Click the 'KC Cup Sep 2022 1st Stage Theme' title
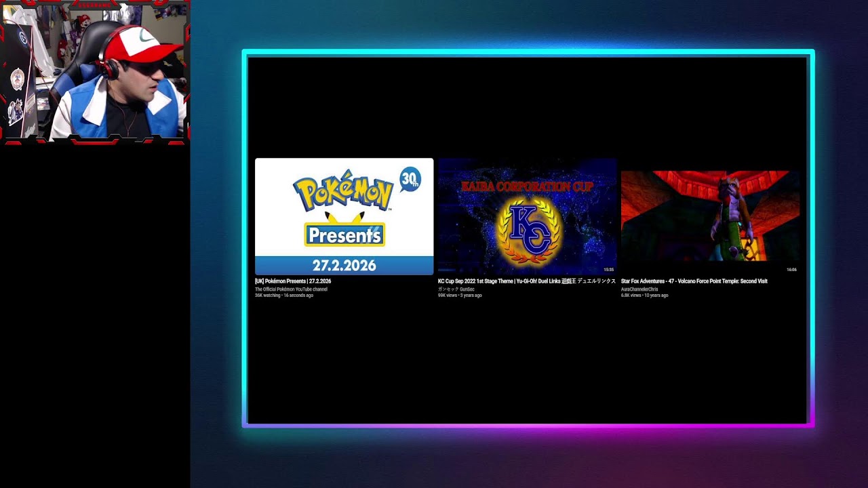Screen dimensions: 868x488 coord(527,281)
